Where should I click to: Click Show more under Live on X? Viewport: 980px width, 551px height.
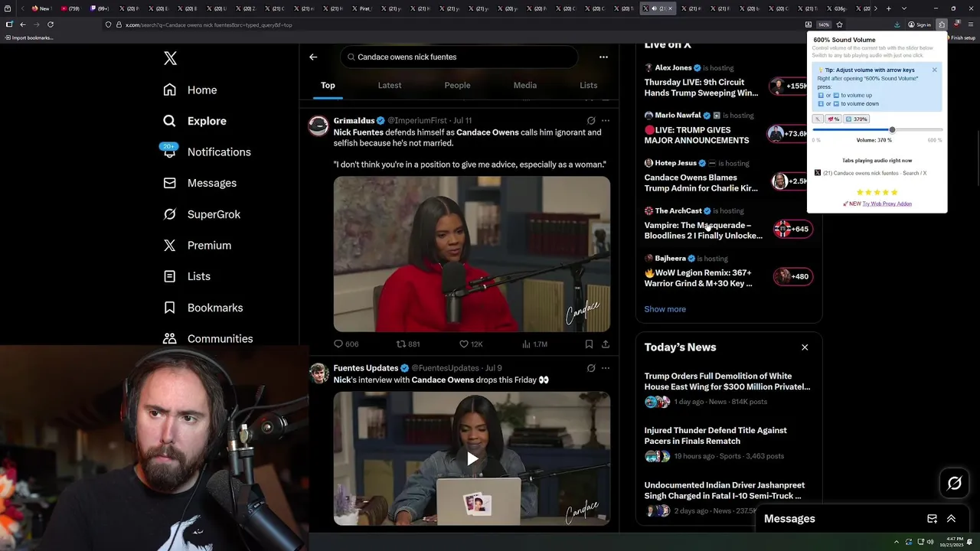pyautogui.click(x=665, y=309)
